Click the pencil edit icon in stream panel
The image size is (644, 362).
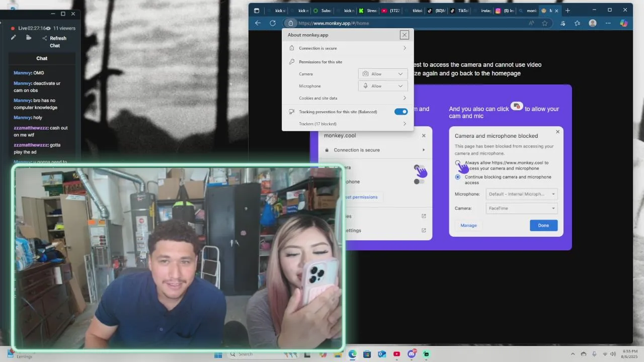14,38
